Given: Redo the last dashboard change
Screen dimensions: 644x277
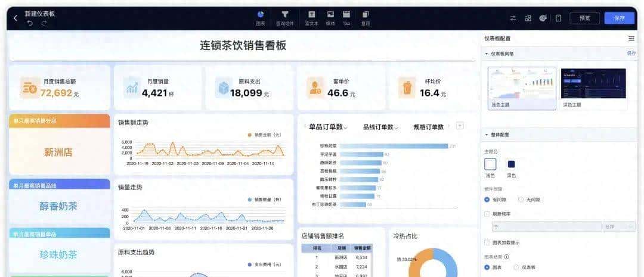Looking at the screenshot, I should 44,23.
